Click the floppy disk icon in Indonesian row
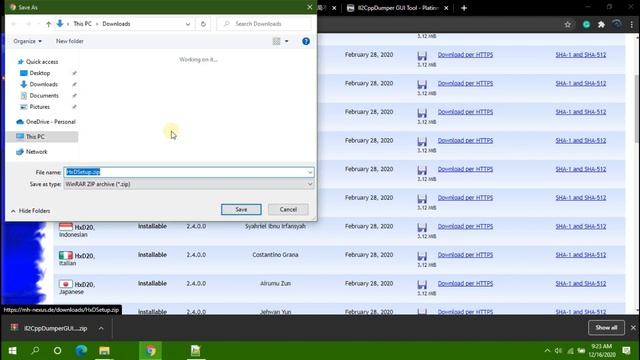 [422, 227]
